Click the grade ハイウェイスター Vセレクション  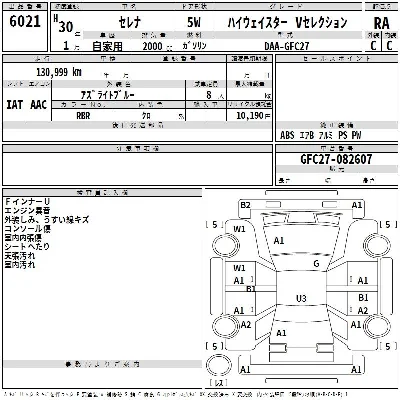pyautogui.click(x=287, y=23)
